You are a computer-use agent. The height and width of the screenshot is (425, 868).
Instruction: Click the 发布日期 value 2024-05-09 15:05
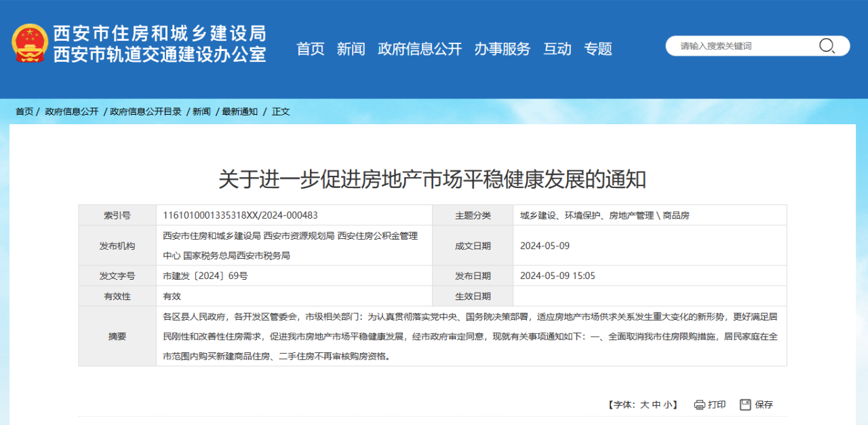pyautogui.click(x=557, y=276)
